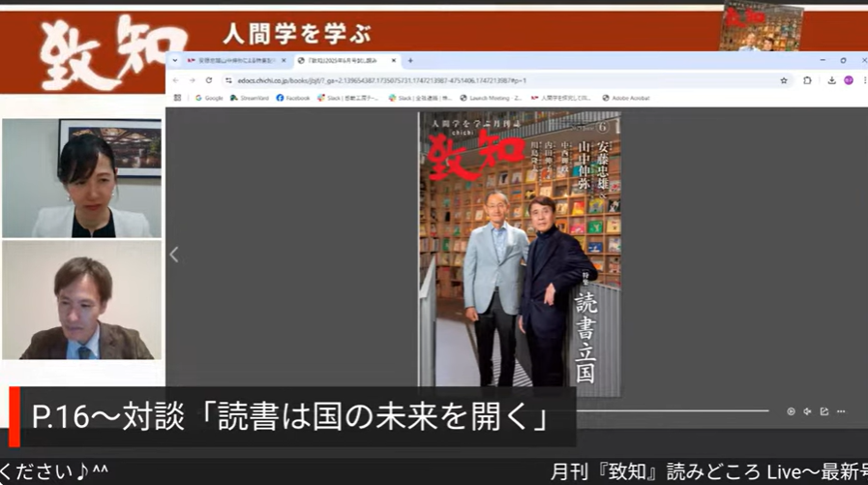The width and height of the screenshot is (868, 485).
Task: Open the Facebook bookmark
Action: click(x=293, y=98)
